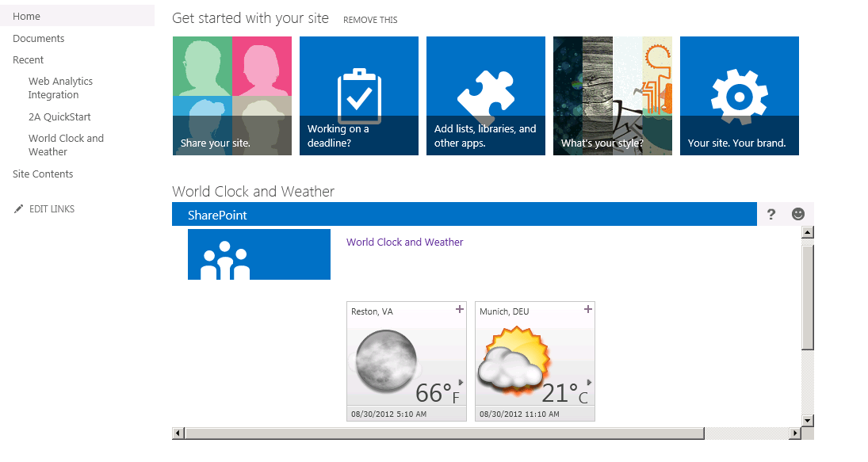Open 2A QuickStart in the navigation

click(x=59, y=116)
